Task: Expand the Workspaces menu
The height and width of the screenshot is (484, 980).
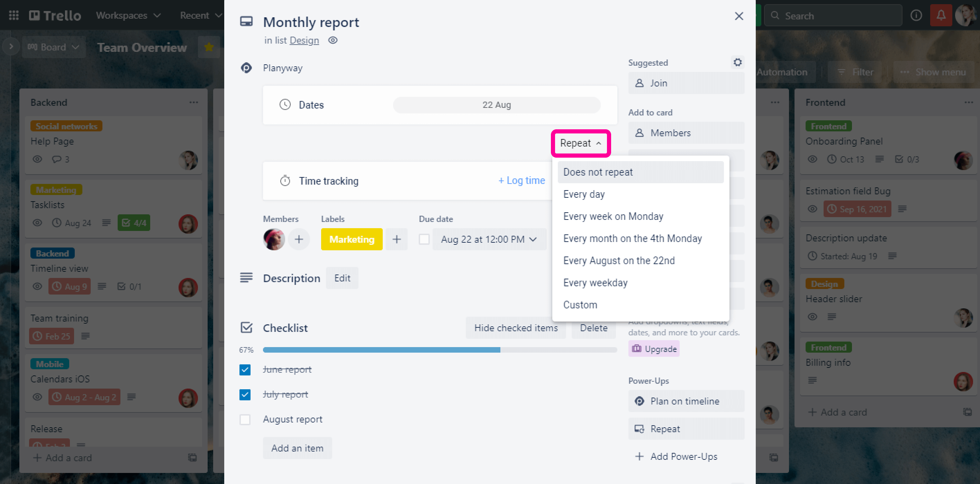Action: pyautogui.click(x=128, y=16)
